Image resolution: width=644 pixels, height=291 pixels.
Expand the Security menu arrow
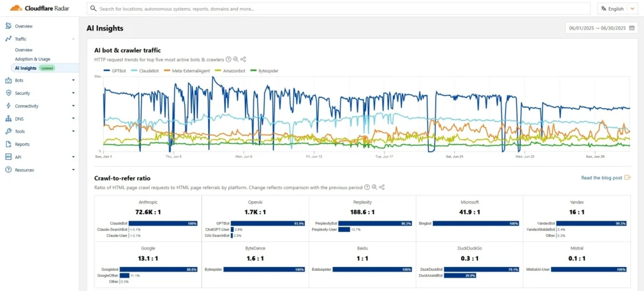click(73, 93)
